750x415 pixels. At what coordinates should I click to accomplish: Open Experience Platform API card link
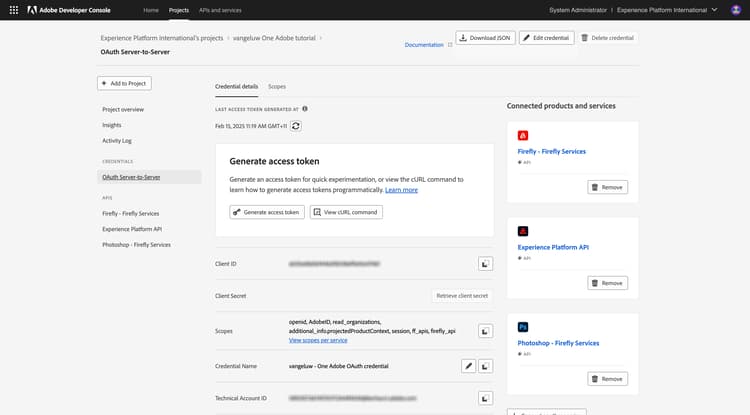pos(553,247)
